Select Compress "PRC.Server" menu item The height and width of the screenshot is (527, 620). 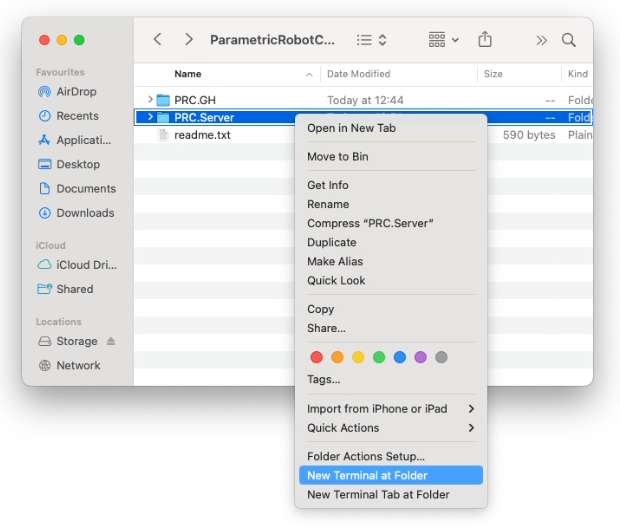tap(370, 223)
